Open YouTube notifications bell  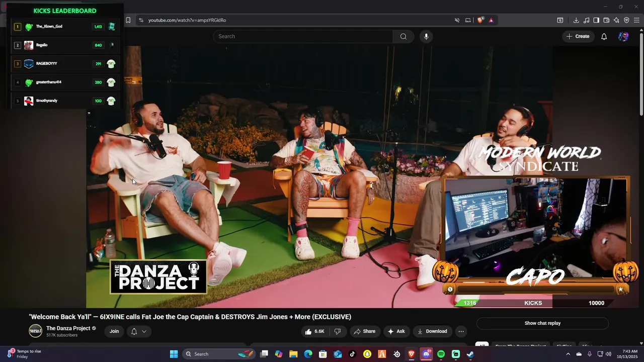[604, 36]
